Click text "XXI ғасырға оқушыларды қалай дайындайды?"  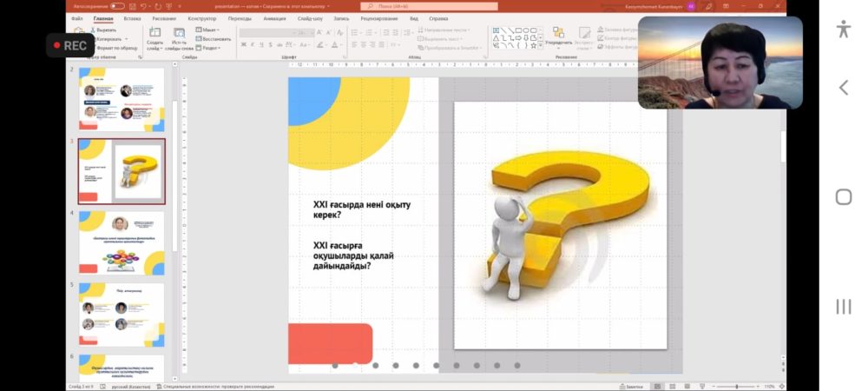[354, 255]
